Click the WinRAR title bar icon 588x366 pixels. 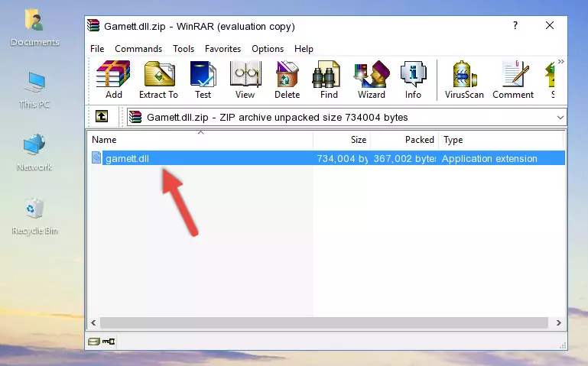pos(93,25)
